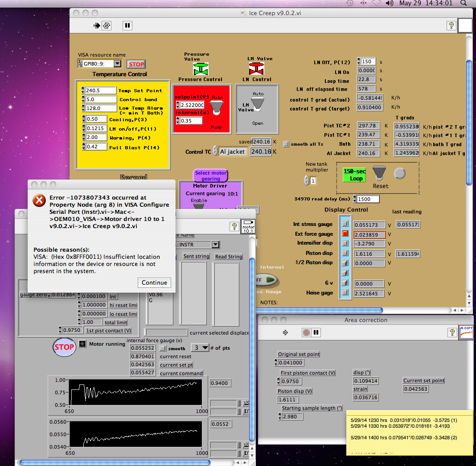This screenshot has width=476, height=466.
Task: Open context help in Ice Creep window
Action: pos(451,25)
